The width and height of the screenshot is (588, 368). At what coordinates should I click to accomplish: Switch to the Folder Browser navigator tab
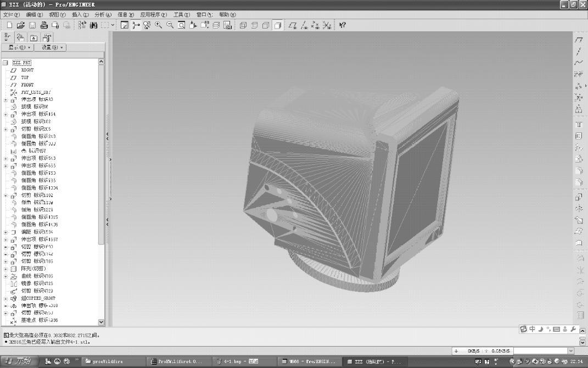tap(21, 37)
